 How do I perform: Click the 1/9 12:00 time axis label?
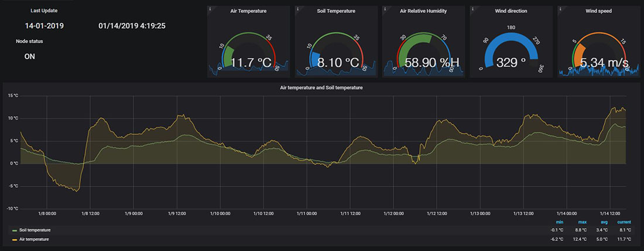tap(176, 214)
